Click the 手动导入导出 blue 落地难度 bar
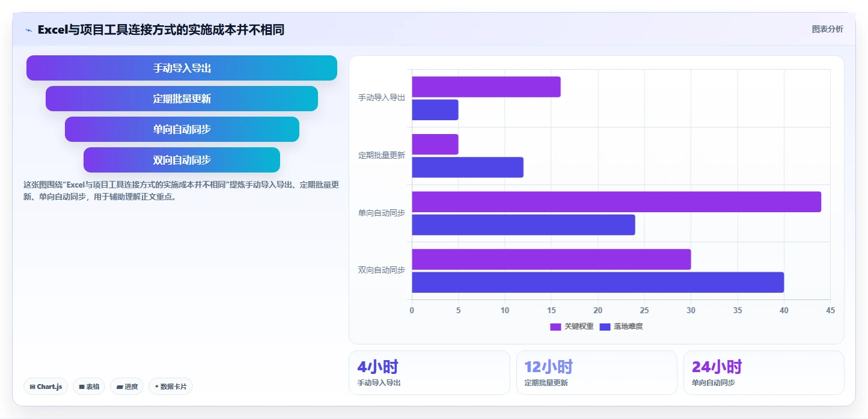Screen dimensions: 868x419 (x=435, y=110)
